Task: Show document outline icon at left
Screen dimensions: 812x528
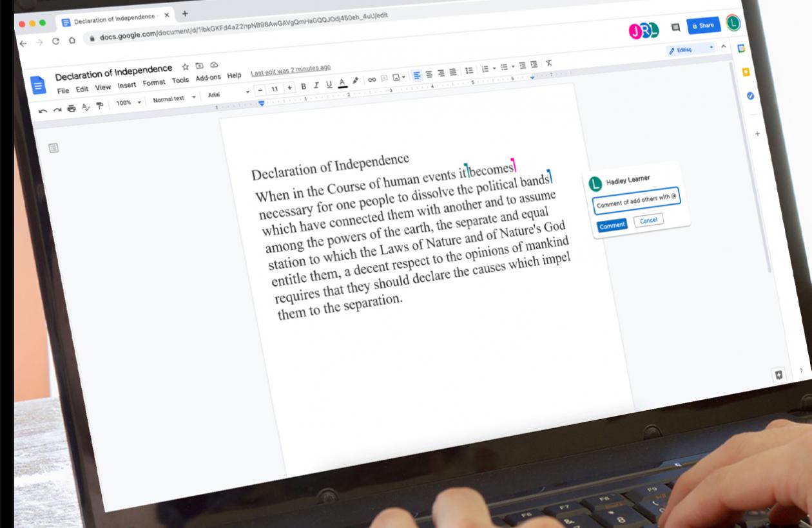Action: tap(53, 148)
